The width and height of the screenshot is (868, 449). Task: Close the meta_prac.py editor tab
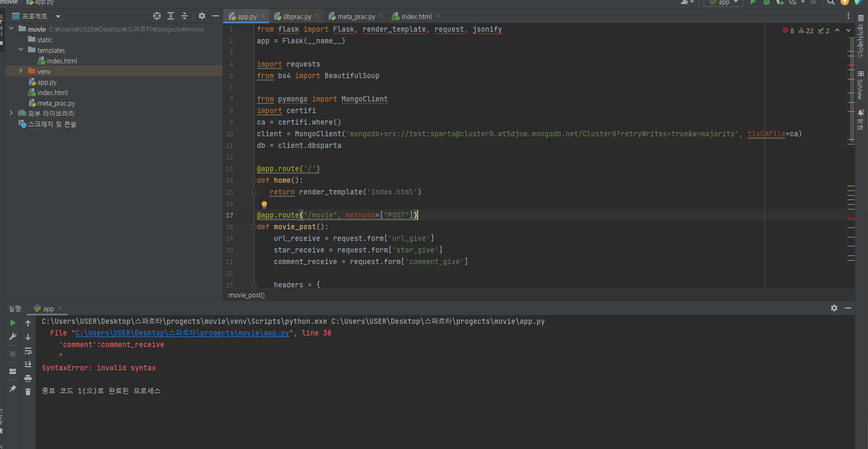381,16
